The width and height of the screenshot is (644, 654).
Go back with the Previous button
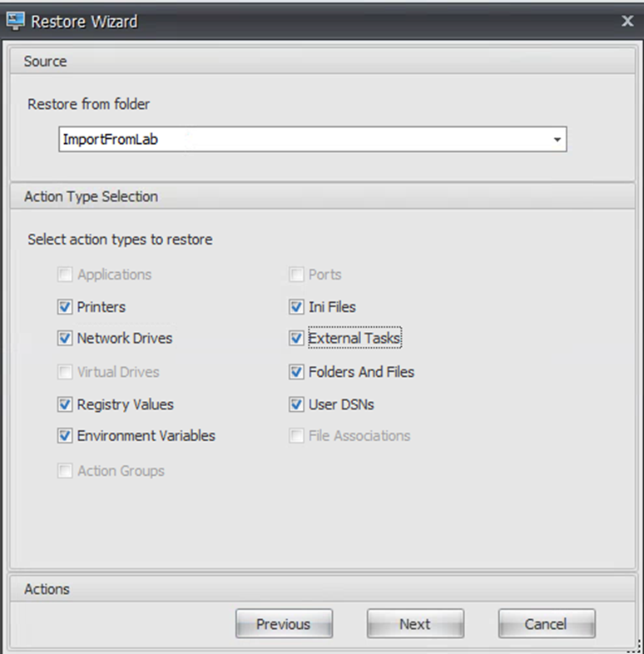pyautogui.click(x=284, y=623)
